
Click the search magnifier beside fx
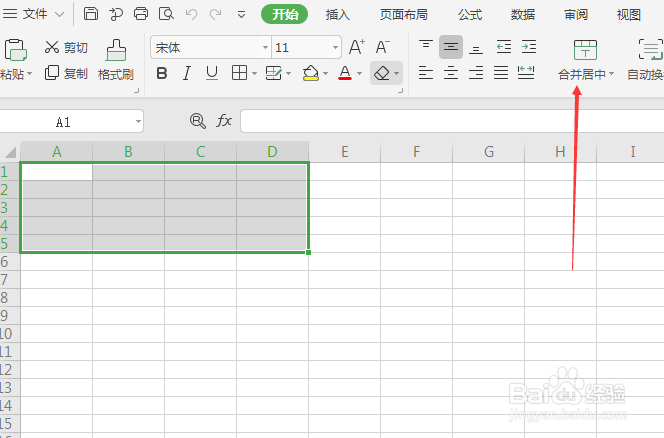tap(197, 121)
